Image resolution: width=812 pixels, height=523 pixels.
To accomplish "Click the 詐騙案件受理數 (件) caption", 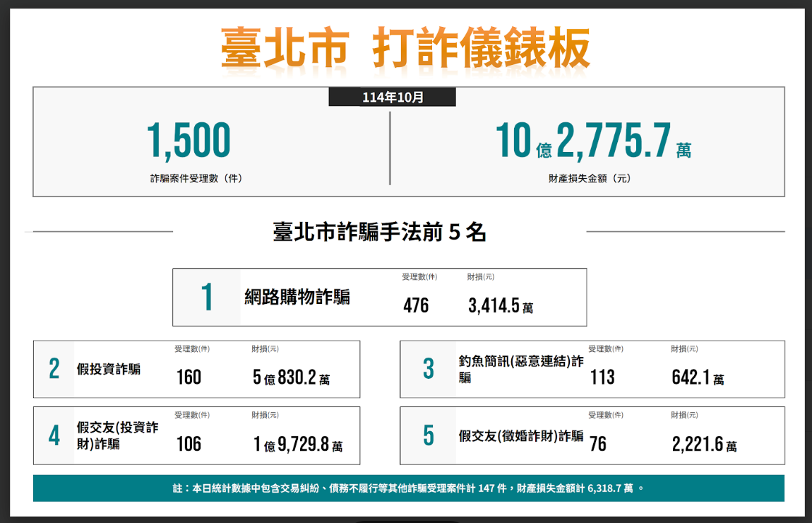I will pos(196,179).
